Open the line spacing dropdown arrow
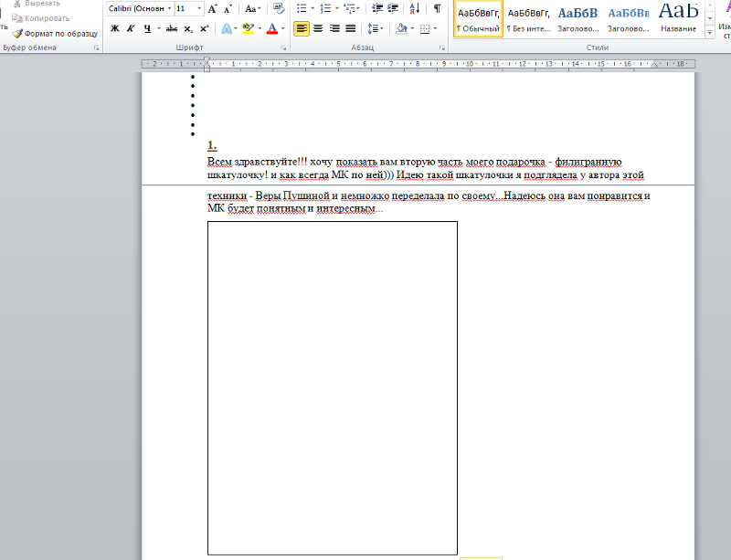731x560 pixels. (382, 28)
